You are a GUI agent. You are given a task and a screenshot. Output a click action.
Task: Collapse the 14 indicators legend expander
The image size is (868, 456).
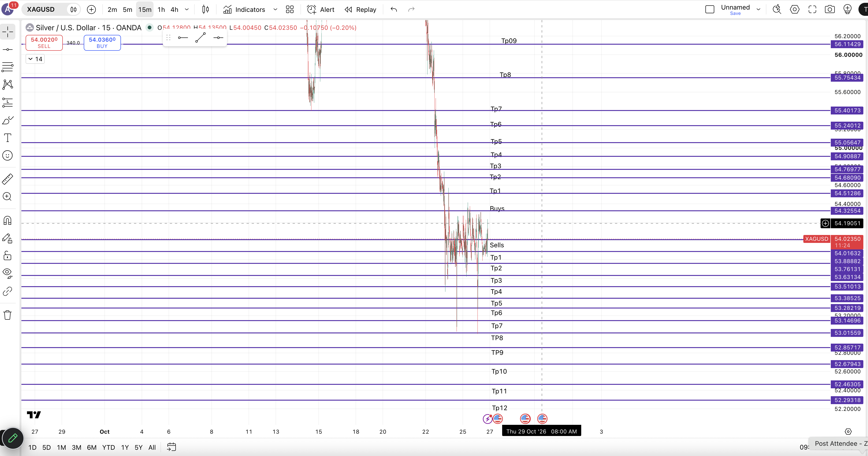click(x=35, y=59)
